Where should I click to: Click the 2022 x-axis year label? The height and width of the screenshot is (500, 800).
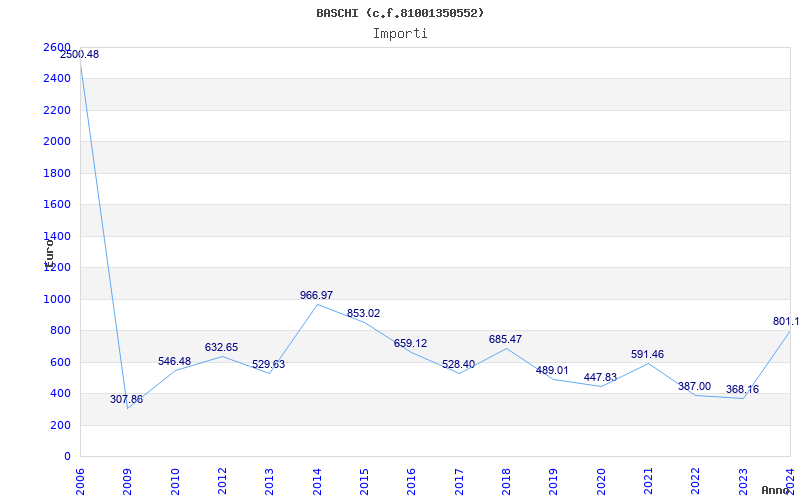[x=696, y=482]
